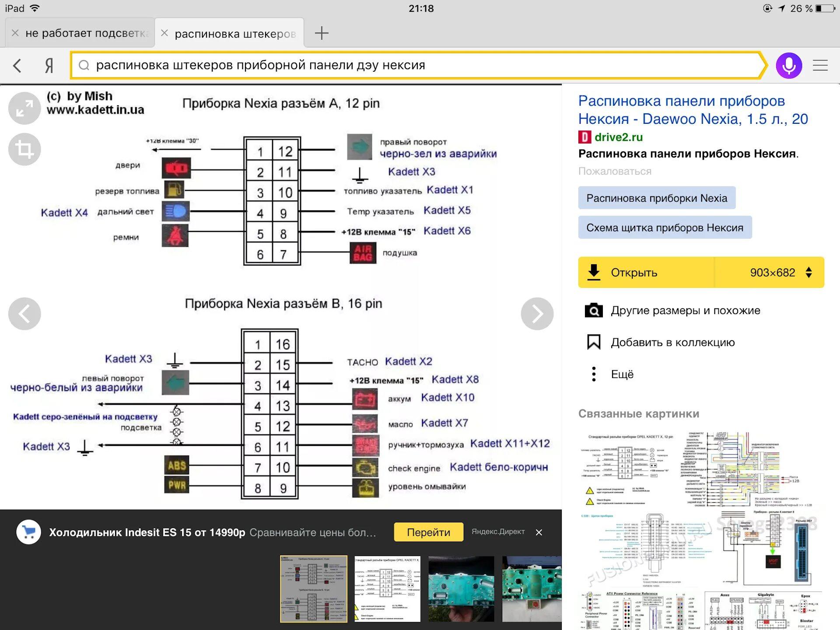Switch to 'распиновка штекеров' tab
Image resolution: width=840 pixels, height=630 pixels.
pos(235,34)
